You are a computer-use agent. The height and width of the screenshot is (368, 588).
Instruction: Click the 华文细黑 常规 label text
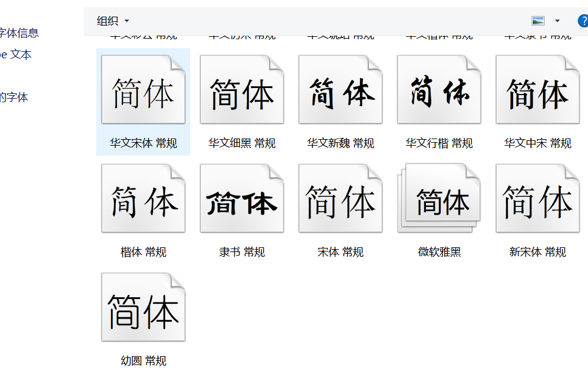(x=242, y=143)
